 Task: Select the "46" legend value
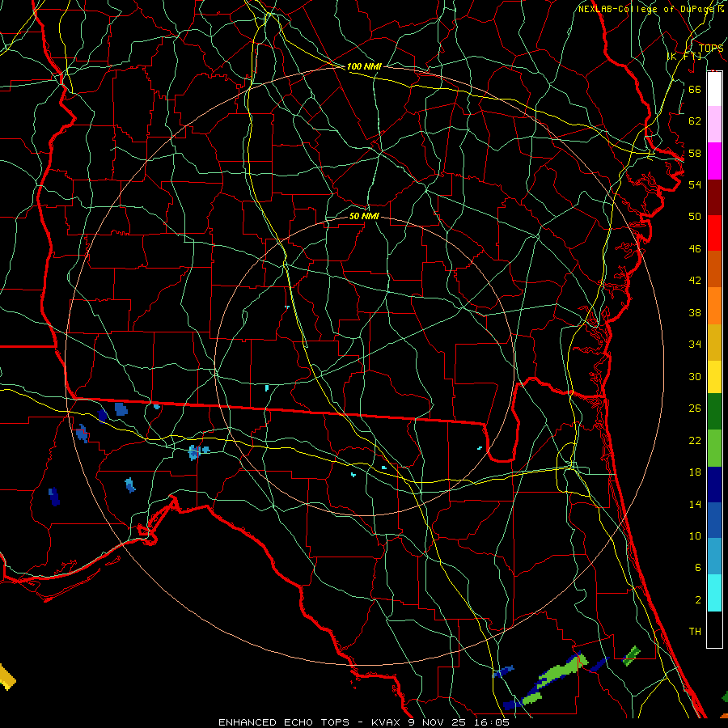tap(695, 249)
